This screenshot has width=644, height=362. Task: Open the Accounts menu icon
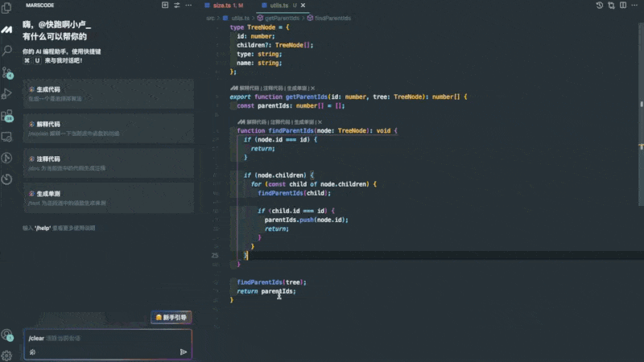pyautogui.click(x=7, y=335)
